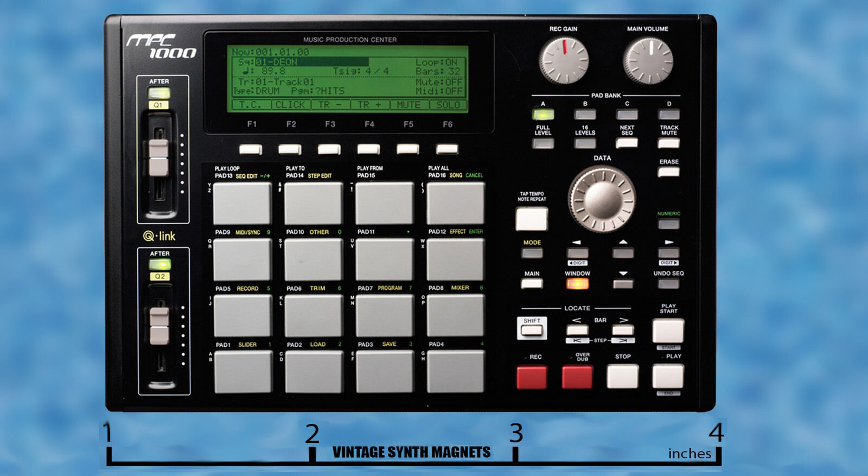Click the PLAY START button

[668, 331]
